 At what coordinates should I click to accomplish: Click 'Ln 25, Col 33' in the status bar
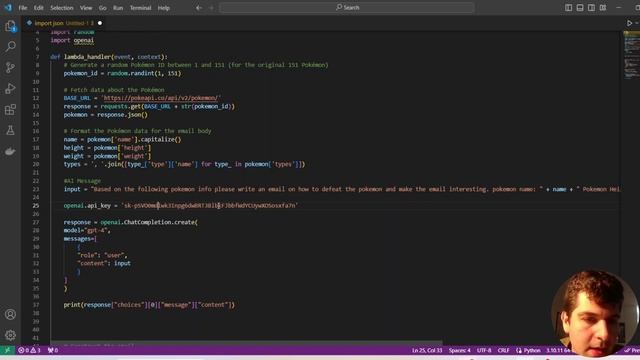click(x=427, y=350)
